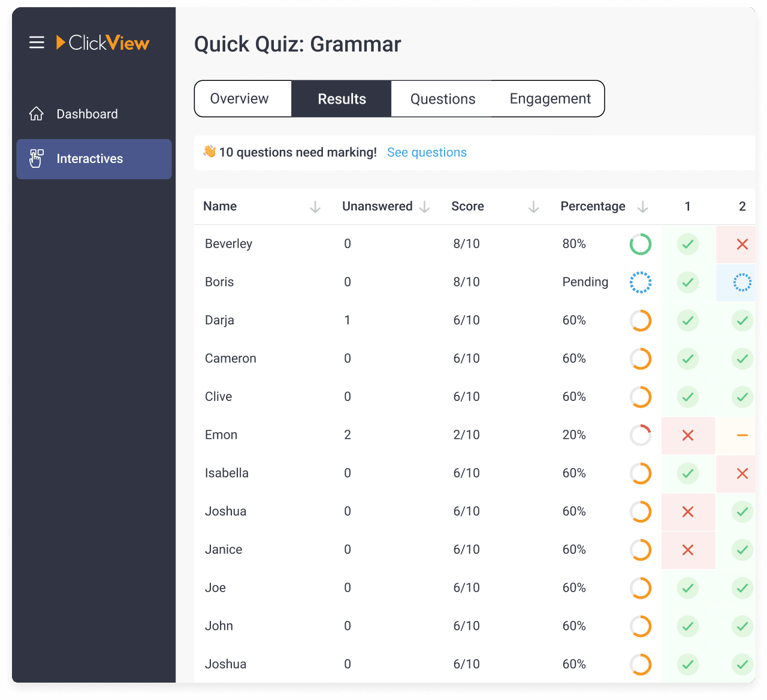767x700 pixels.
Task: Click the questions need marking notice
Action: [x=298, y=152]
